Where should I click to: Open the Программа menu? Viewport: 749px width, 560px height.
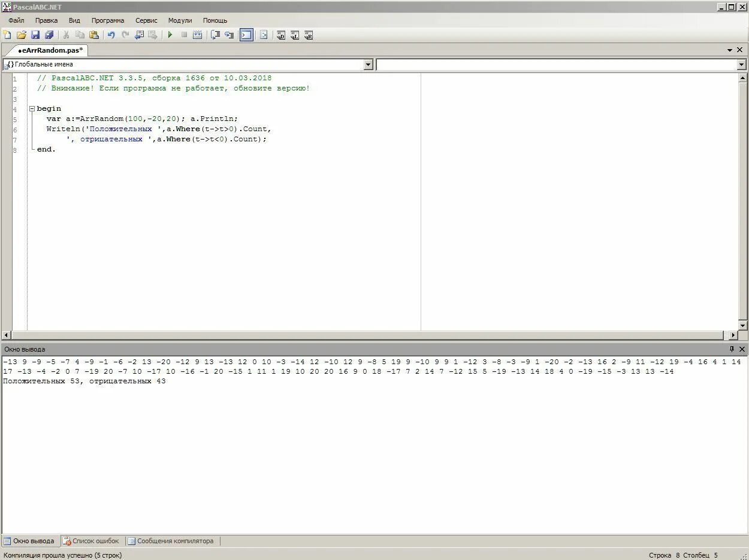[x=108, y=20]
